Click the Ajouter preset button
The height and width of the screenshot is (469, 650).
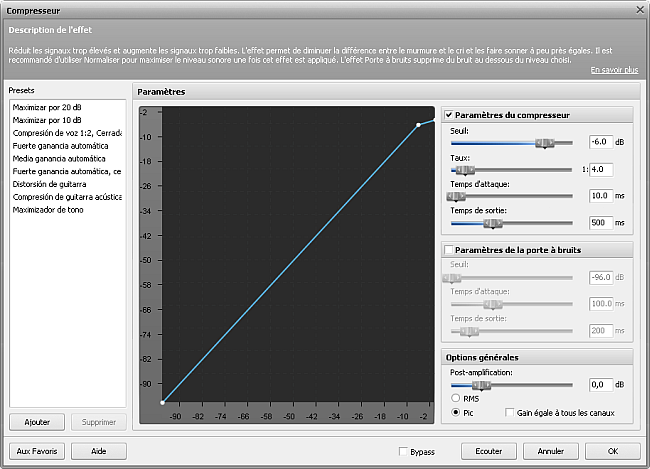(37, 422)
